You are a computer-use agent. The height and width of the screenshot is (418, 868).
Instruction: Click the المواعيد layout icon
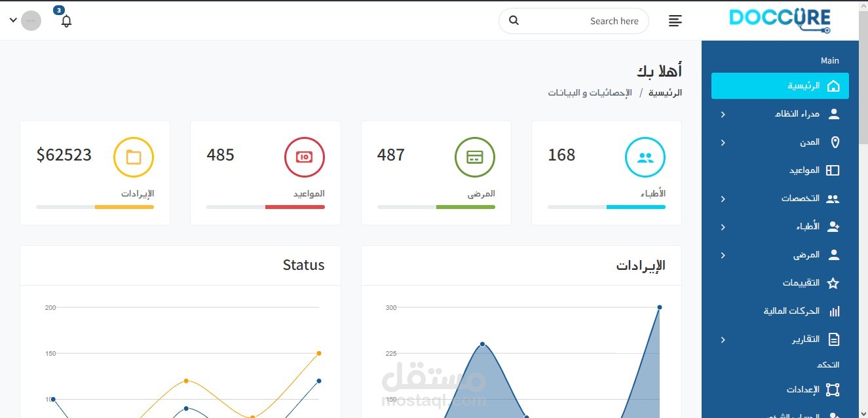tap(833, 170)
